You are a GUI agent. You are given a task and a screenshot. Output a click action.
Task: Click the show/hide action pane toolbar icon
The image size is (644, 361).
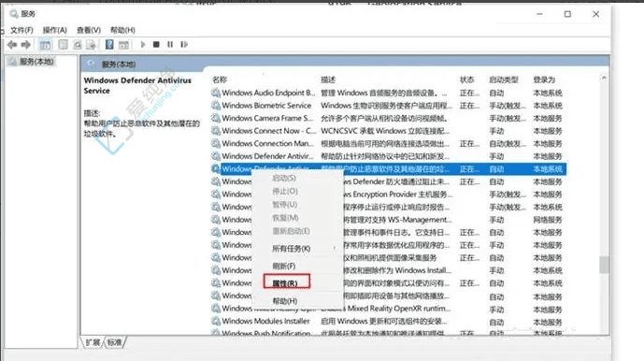click(x=123, y=44)
